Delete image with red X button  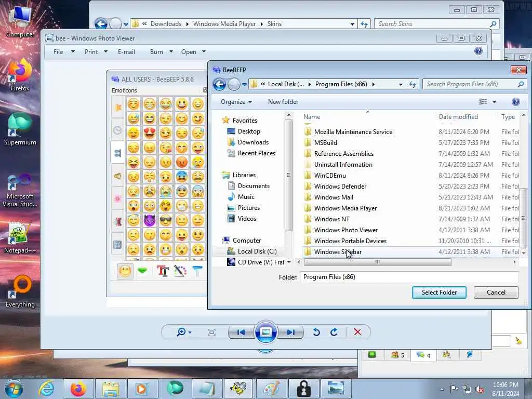(x=357, y=332)
